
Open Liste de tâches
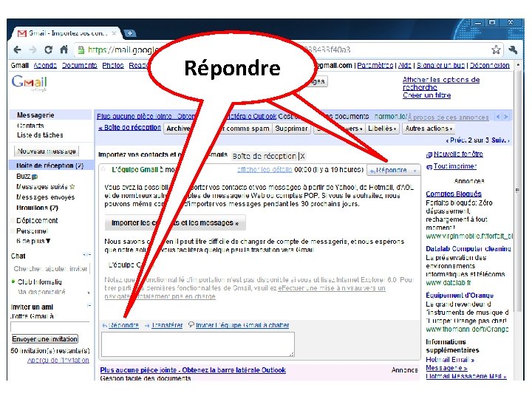pos(40,135)
